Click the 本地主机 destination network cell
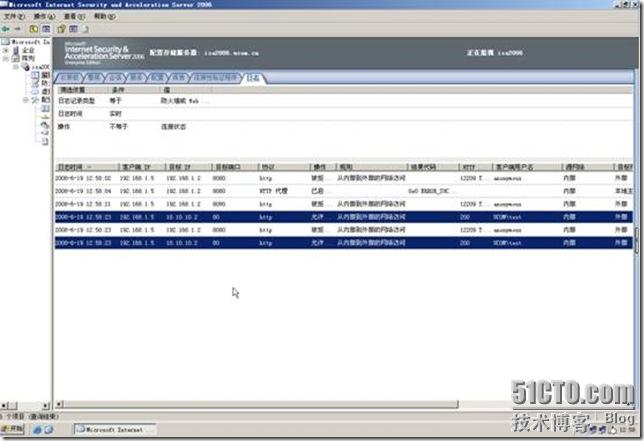Viewport: 644px width, 441px height. pos(623,191)
